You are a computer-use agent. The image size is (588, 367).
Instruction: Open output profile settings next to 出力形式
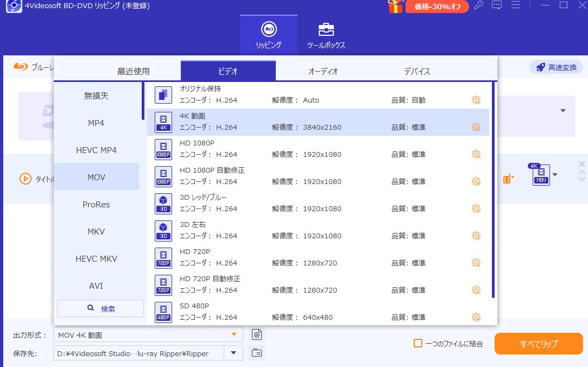pos(257,334)
